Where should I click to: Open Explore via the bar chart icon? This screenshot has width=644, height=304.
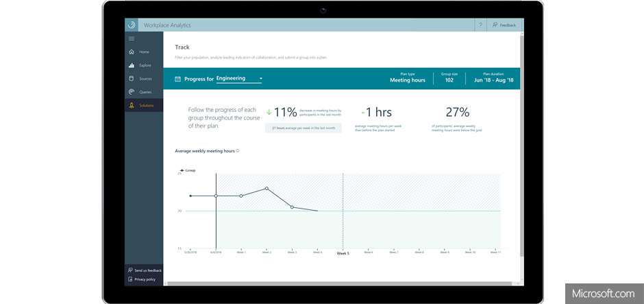(132, 65)
